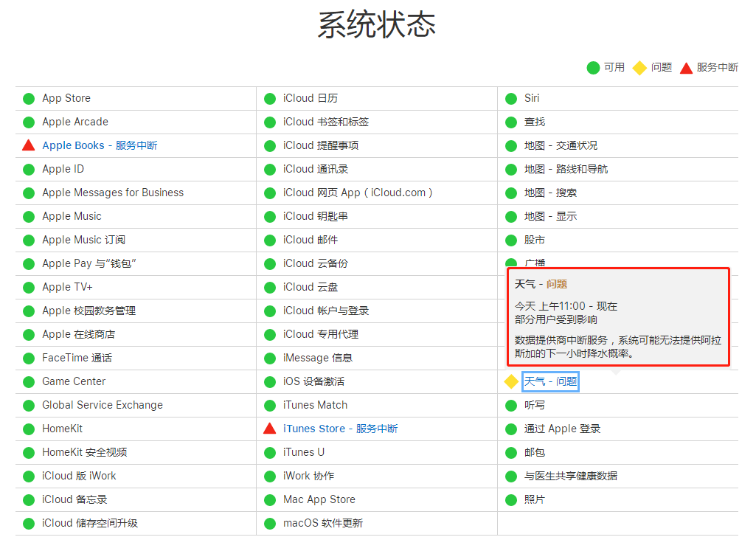Click the green dot beside iCloud 钥匙串

click(270, 216)
